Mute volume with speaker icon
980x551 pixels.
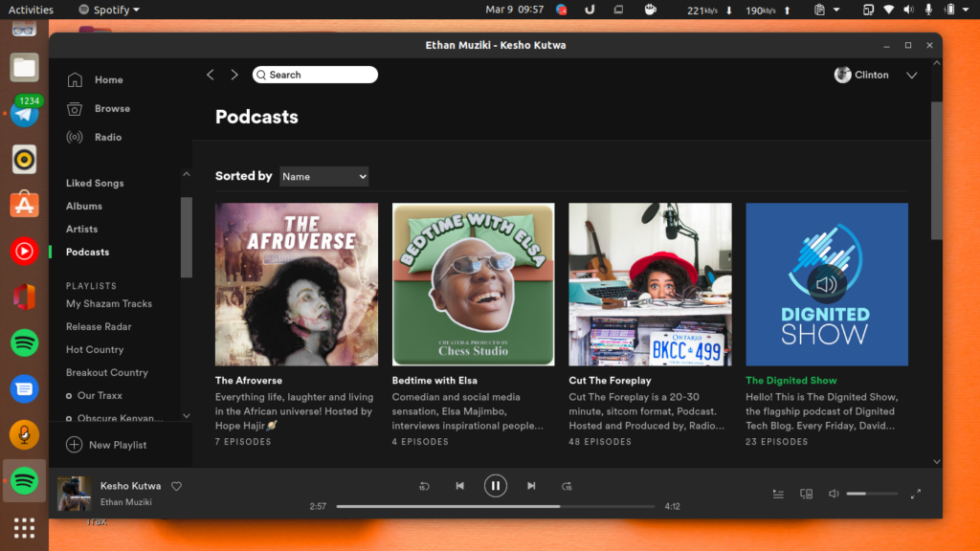834,495
